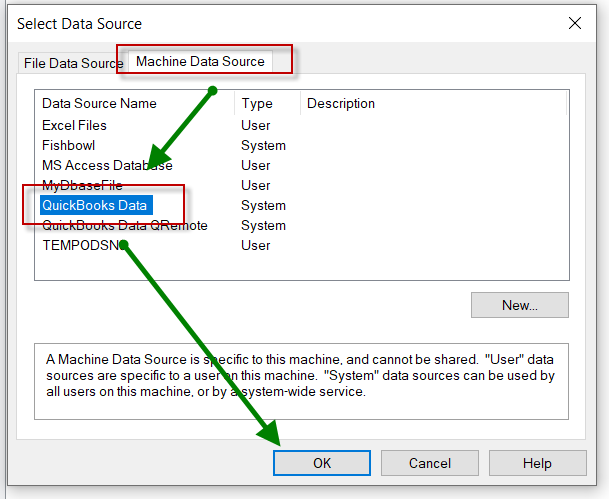Viewport: 609px width, 499px height.
Task: Select the MyDbaseFile data source
Action: [82, 185]
